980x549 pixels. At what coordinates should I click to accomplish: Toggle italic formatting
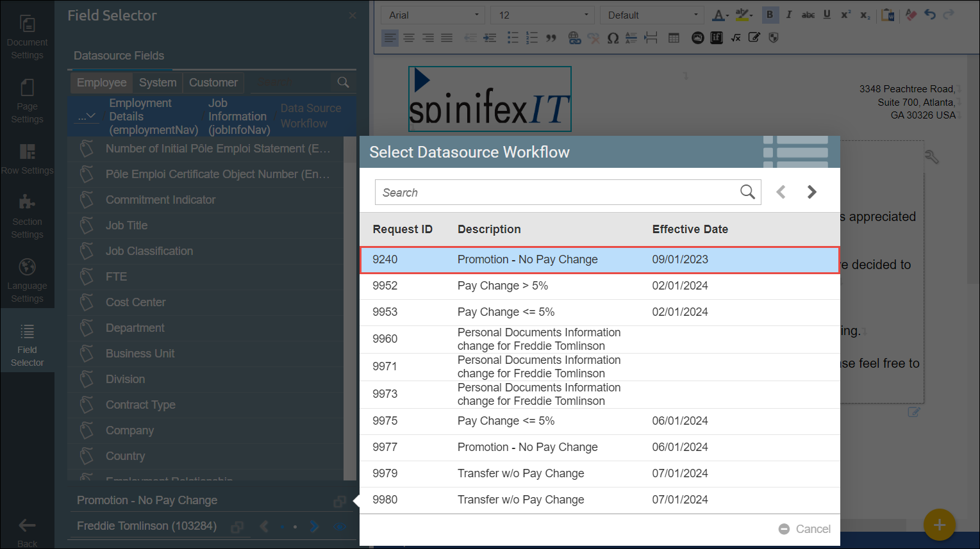click(x=789, y=15)
